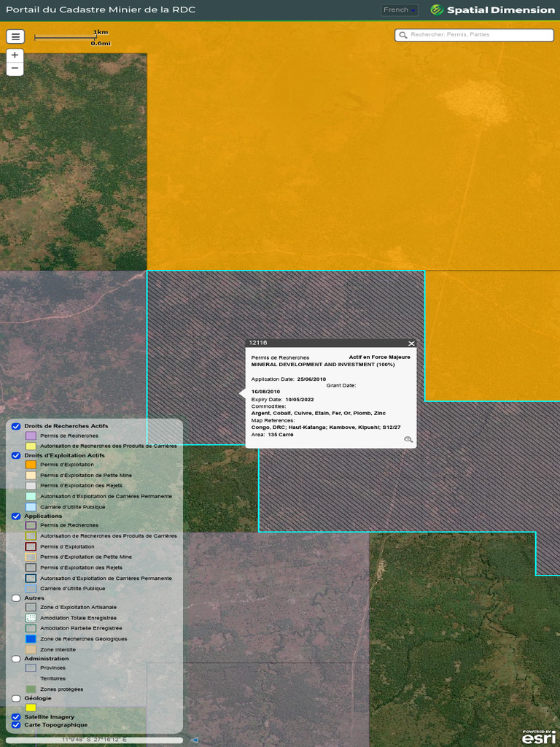The image size is (560, 747).
Task: Click navy-outlined Carrières Permanente application symbol
Action: pos(31,578)
